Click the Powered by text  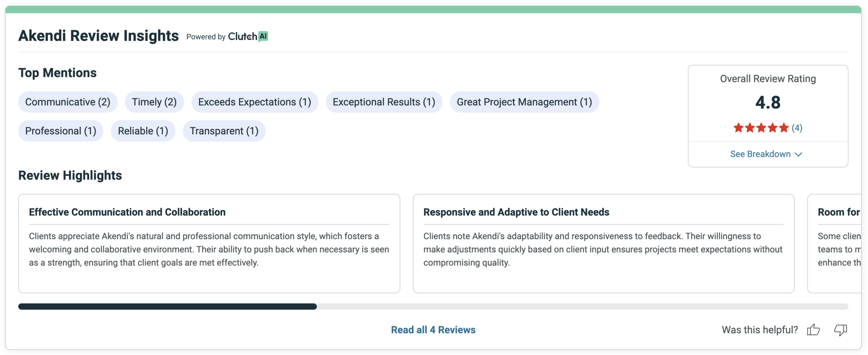206,37
